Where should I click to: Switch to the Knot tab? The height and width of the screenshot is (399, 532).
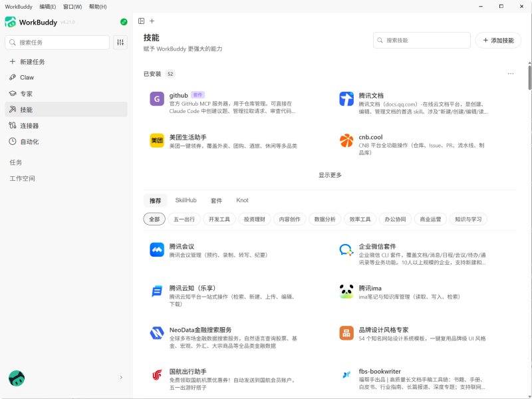click(242, 200)
